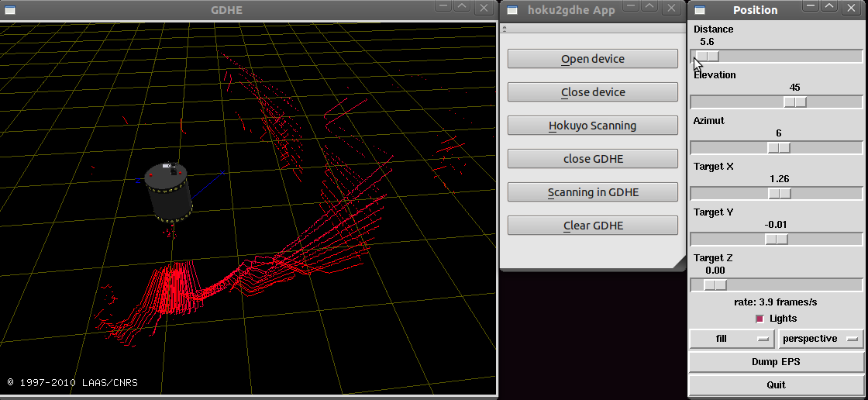Click the GDHE window menu icon
This screenshot has width=868, height=400.
point(10,9)
